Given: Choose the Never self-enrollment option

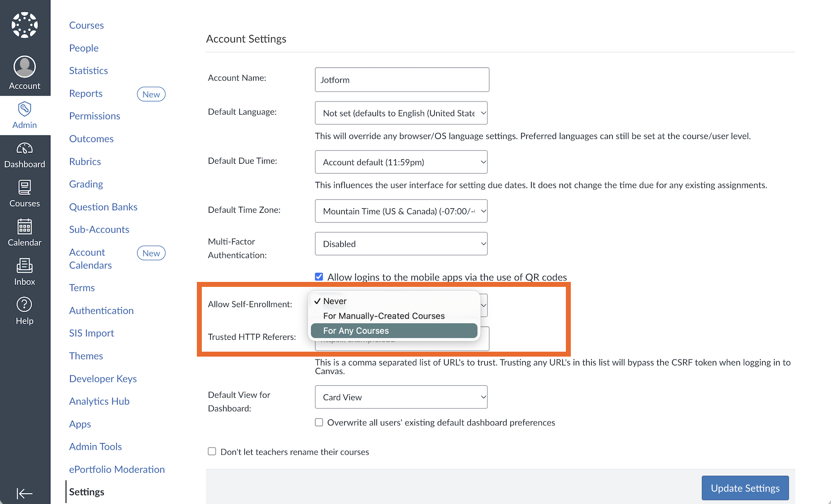Looking at the screenshot, I should pyautogui.click(x=394, y=301).
